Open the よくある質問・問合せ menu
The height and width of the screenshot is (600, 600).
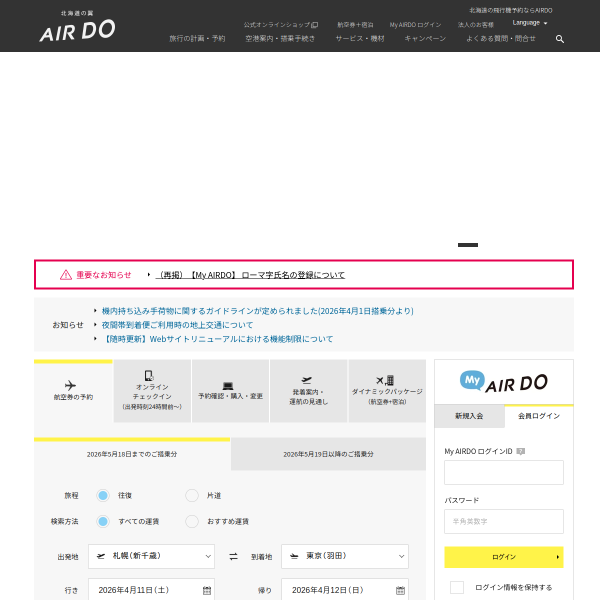tap(501, 39)
